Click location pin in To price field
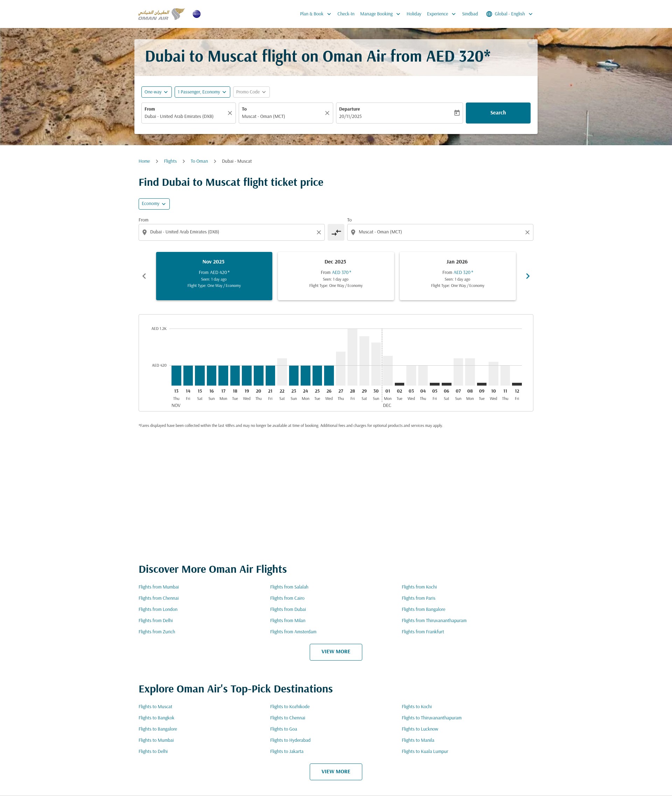This screenshot has width=672, height=796. [x=353, y=232]
